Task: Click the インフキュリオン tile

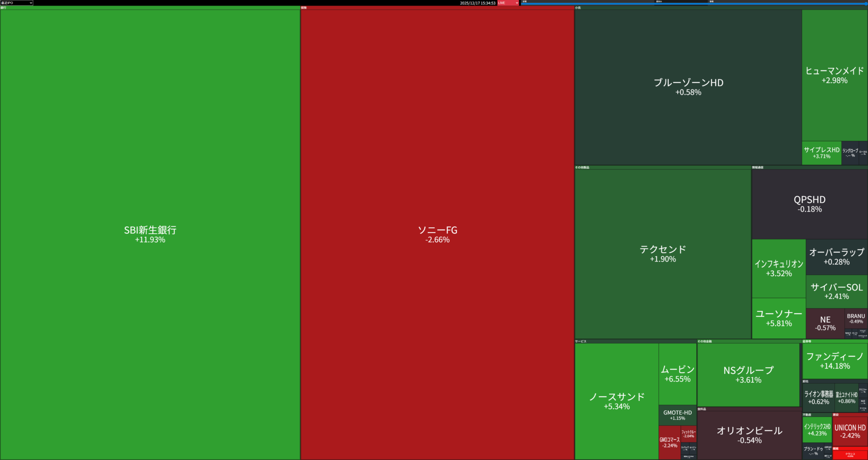Action: click(778, 268)
